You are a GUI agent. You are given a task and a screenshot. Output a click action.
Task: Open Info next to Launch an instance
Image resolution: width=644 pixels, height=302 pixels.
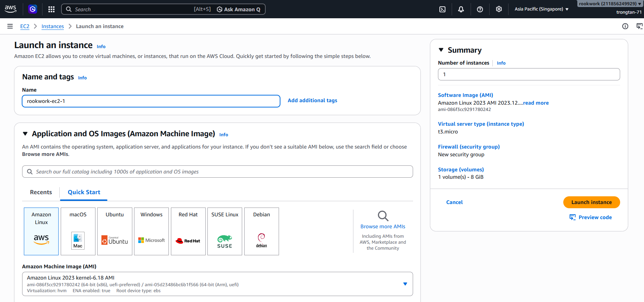click(101, 46)
